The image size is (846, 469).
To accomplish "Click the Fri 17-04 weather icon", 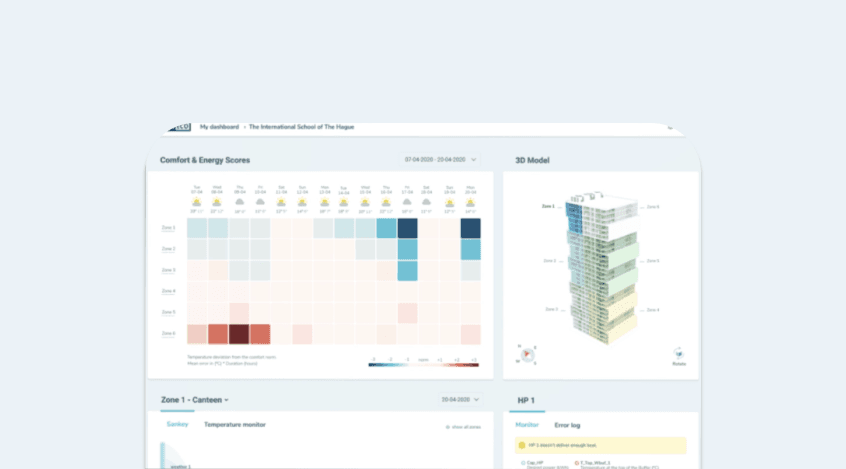I will (407, 202).
